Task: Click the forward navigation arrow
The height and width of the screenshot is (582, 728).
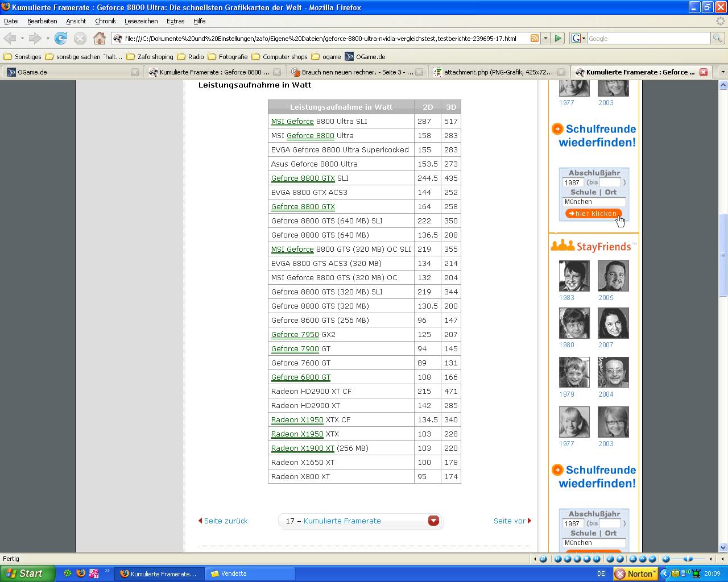Action: pos(35,38)
